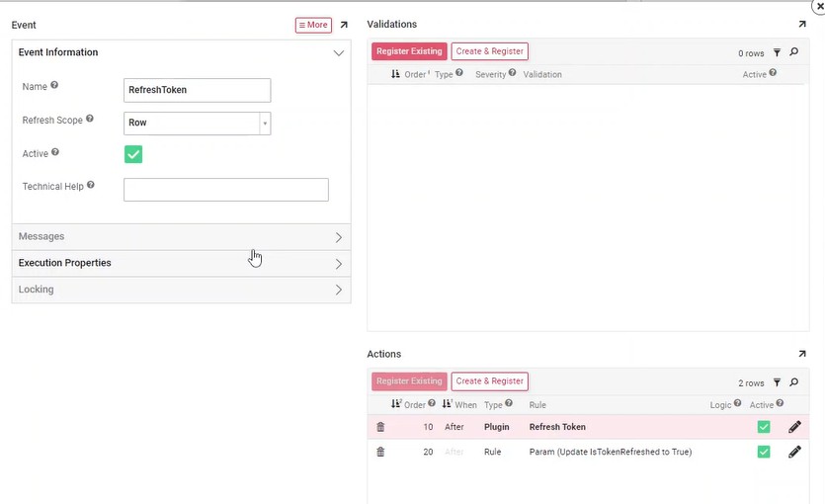Screen dimensions: 825x504
Task: Toggle Active checkbox for Refresh Token action
Action: point(763,427)
